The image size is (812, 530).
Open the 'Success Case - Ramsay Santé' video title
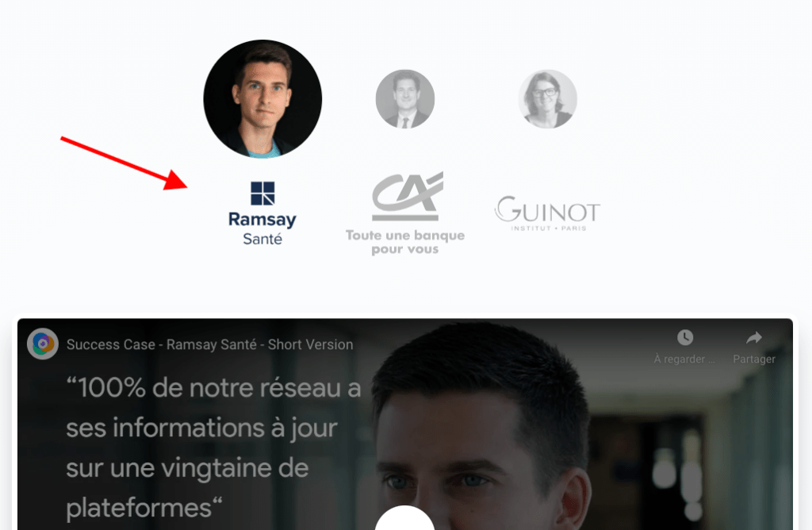[209, 344]
